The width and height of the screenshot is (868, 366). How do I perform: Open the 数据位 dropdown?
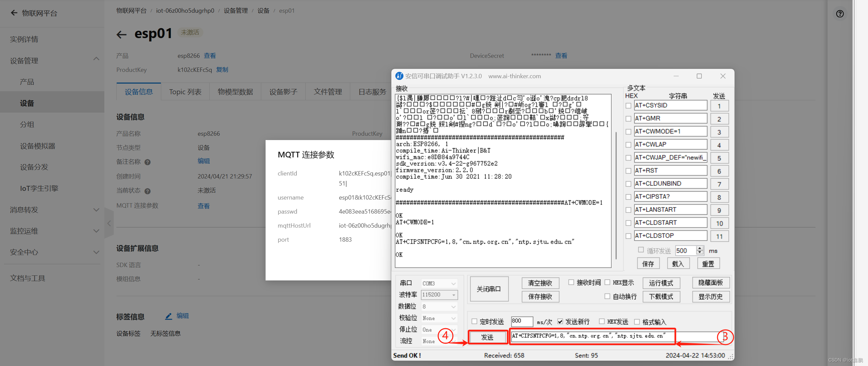coord(439,307)
